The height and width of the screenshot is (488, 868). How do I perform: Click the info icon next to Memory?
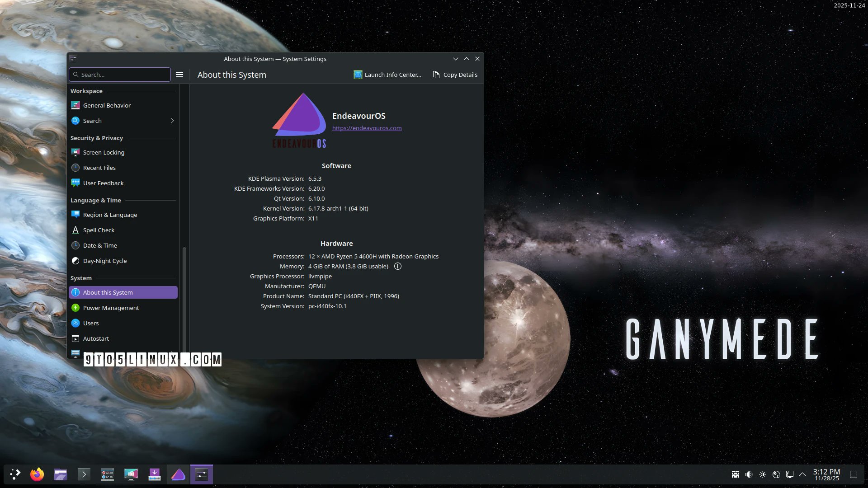coord(398,266)
